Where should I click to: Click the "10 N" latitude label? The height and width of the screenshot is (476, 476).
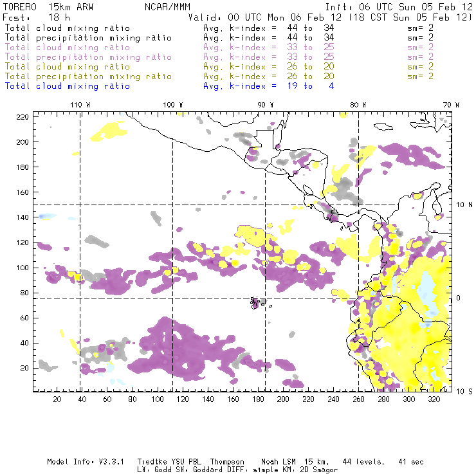[x=464, y=205]
